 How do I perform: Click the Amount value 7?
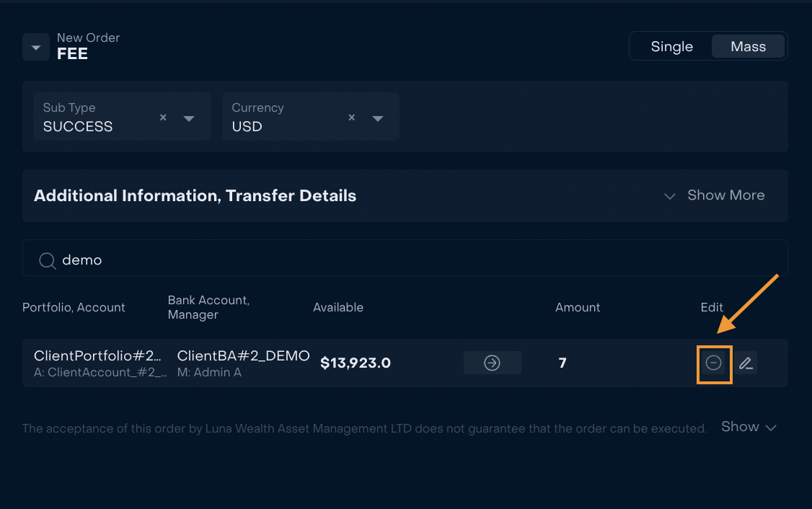562,363
